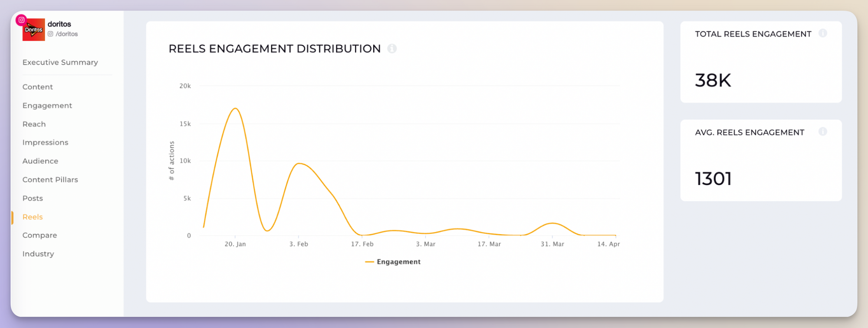
Task: Click the info icon next to Reels Engagement Distribution
Action: [392, 49]
